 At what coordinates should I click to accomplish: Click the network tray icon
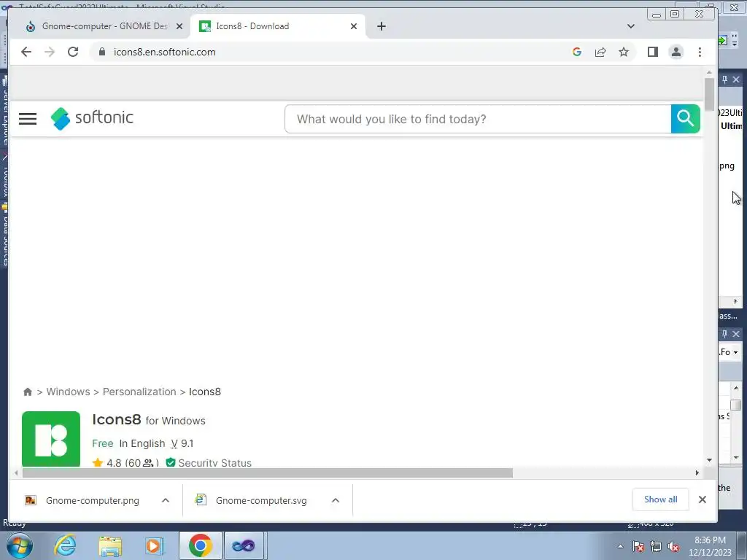click(656, 546)
